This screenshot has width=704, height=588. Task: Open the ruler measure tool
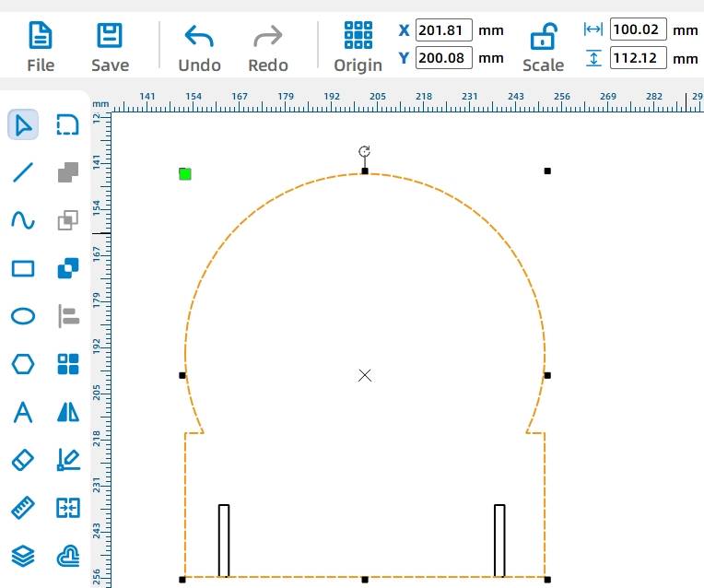(x=23, y=507)
